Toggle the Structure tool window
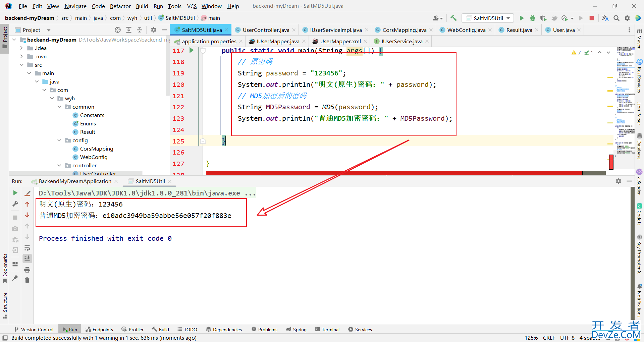 pyautogui.click(x=5, y=305)
